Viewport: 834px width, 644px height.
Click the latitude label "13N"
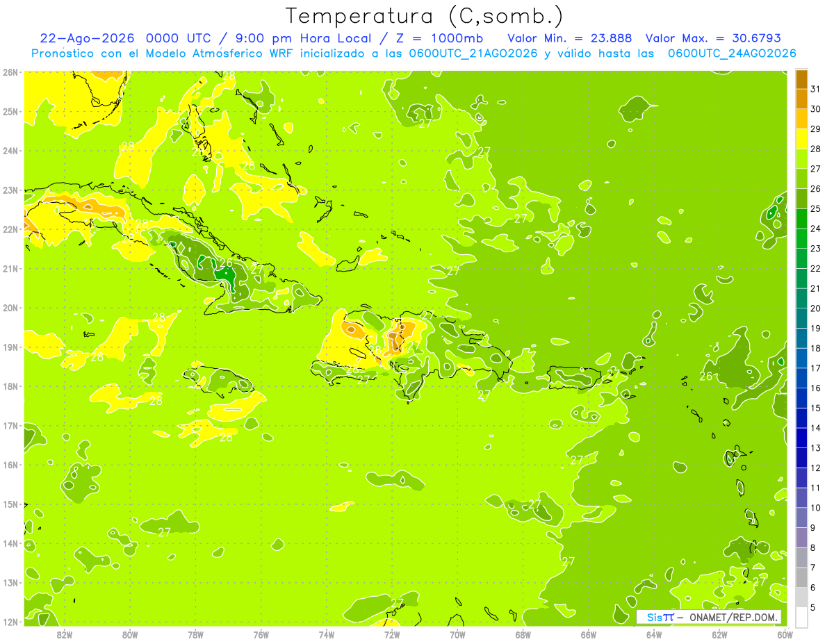[10, 582]
